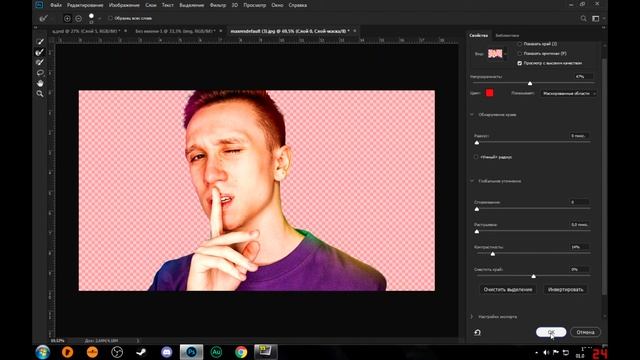Click the Contrast slider handle

click(493, 254)
